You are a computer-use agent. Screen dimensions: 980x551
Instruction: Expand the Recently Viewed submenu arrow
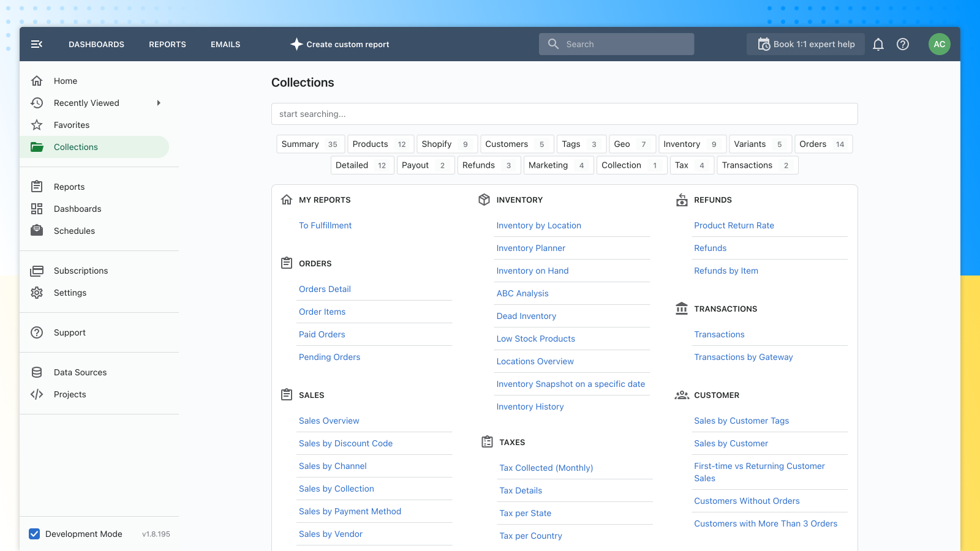[159, 103]
